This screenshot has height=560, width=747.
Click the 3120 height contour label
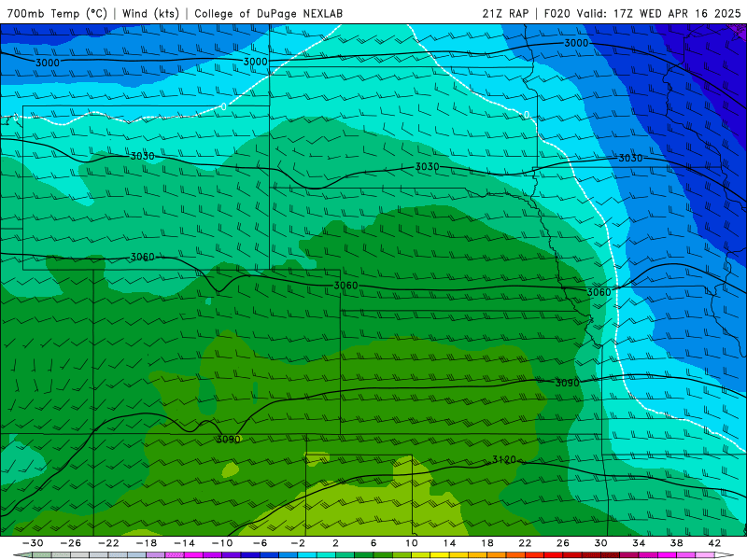pos(504,459)
